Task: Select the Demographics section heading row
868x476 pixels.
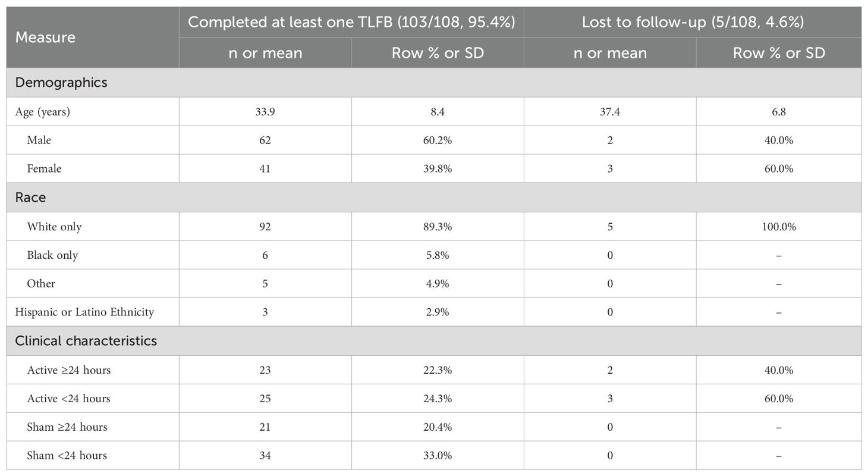Action: [x=61, y=83]
